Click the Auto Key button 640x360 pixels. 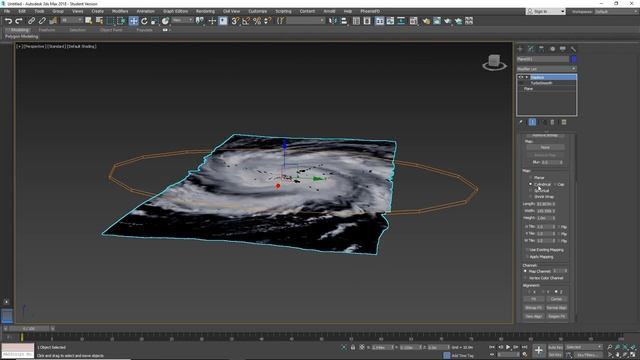point(555,347)
